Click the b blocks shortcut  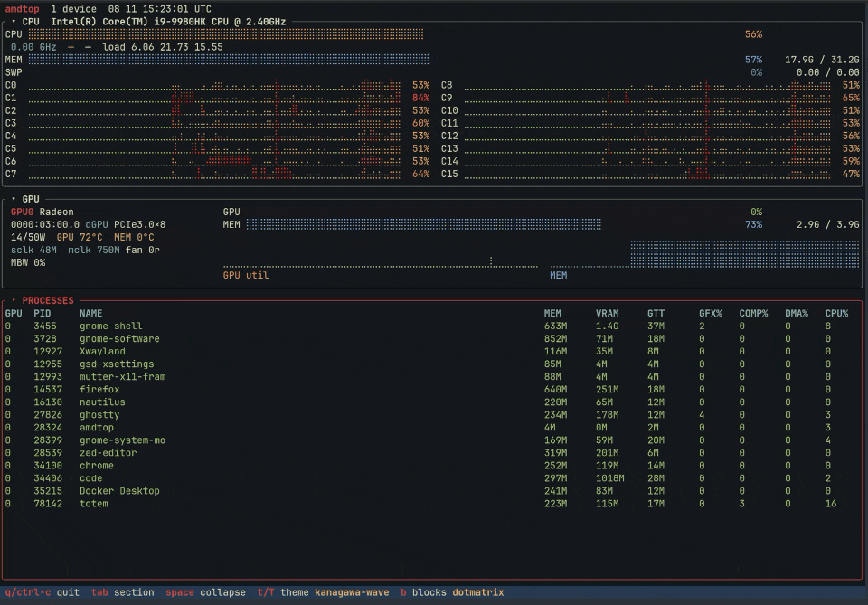[x=423, y=592]
